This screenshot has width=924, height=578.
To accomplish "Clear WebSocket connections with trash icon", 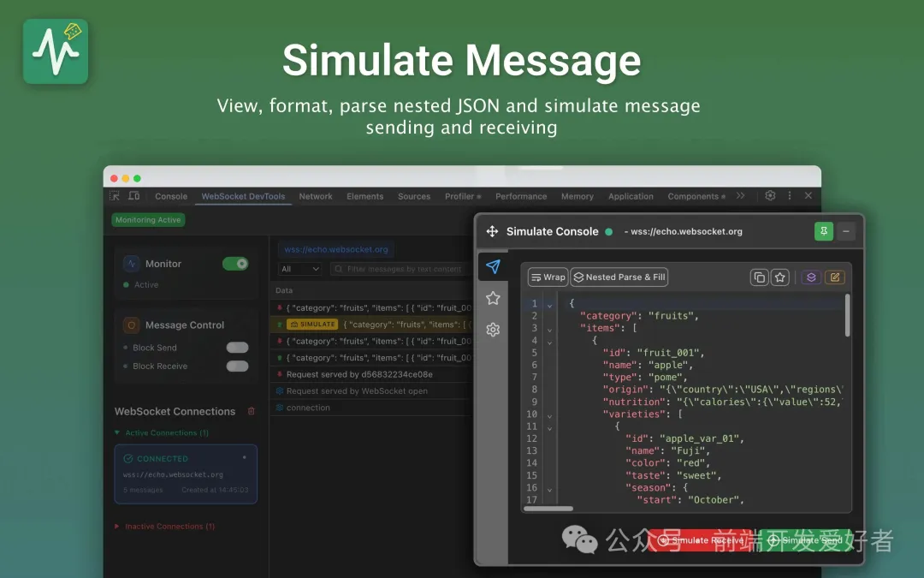I will pyautogui.click(x=251, y=411).
